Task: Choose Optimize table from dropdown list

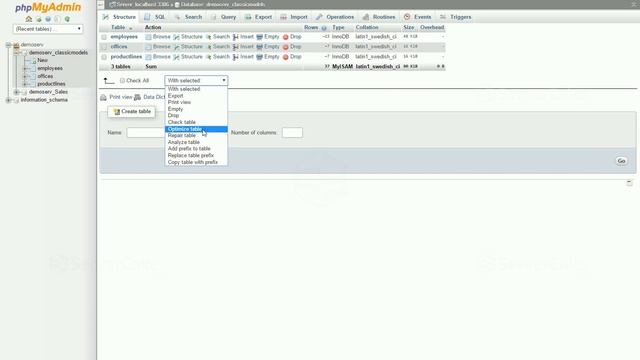Action: pos(196,129)
